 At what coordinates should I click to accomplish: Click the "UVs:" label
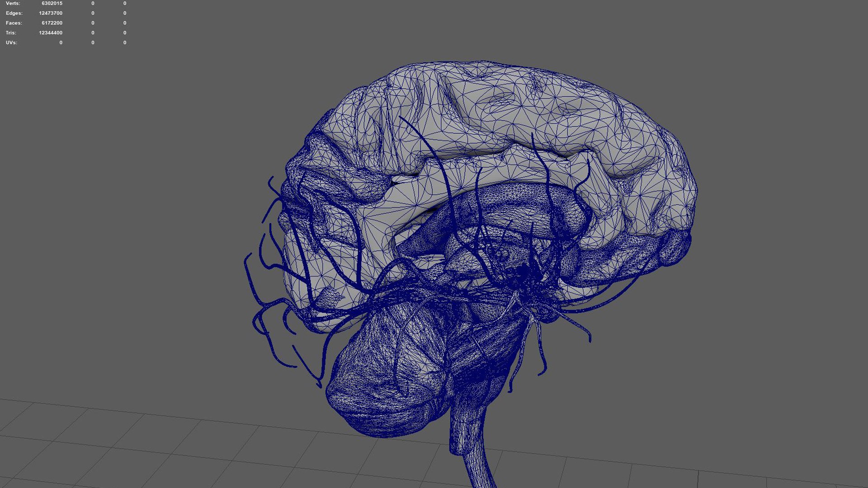click(11, 43)
